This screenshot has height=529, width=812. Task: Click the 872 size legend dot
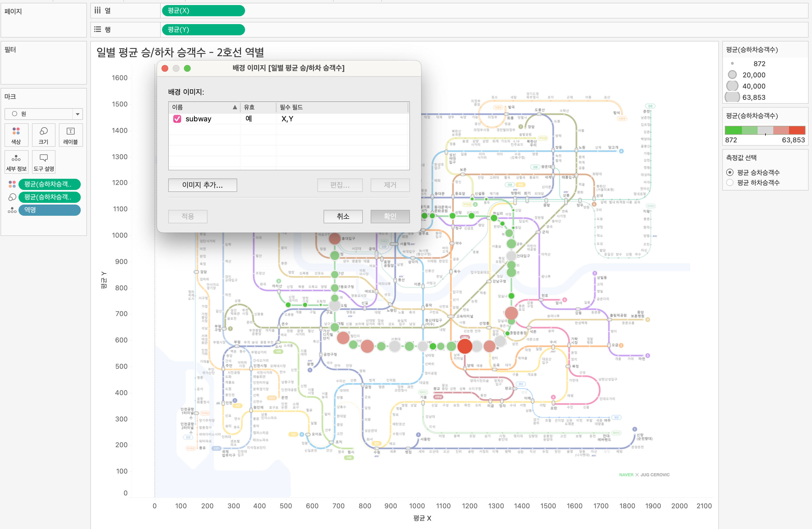coord(732,63)
